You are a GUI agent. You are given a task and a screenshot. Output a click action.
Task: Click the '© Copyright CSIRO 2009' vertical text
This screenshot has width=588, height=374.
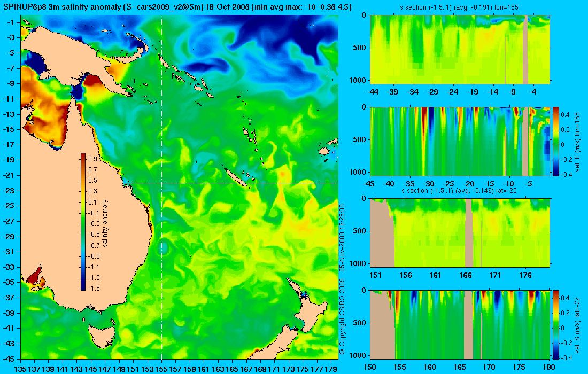pos(342,317)
